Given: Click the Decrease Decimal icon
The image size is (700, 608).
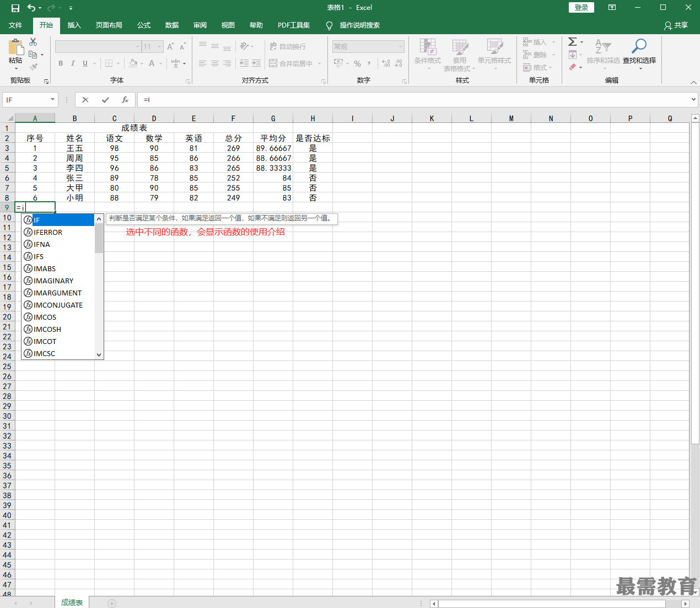Looking at the screenshot, I should [399, 63].
